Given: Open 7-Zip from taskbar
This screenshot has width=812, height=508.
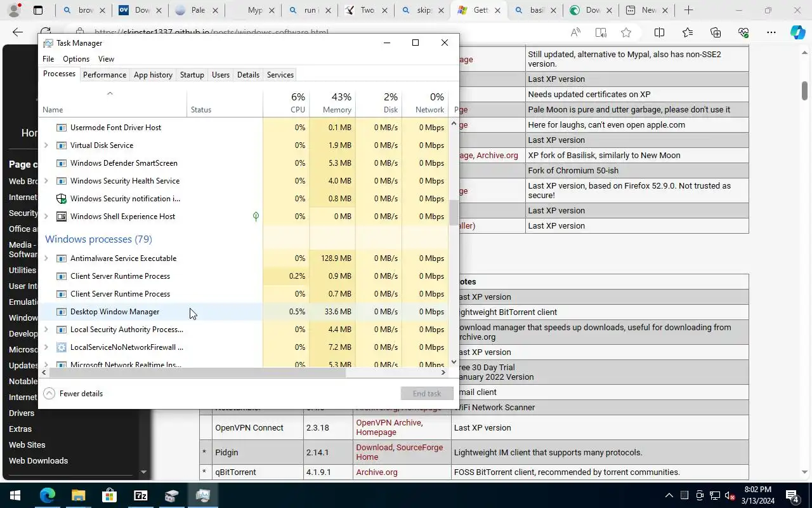Looking at the screenshot, I should (140, 495).
